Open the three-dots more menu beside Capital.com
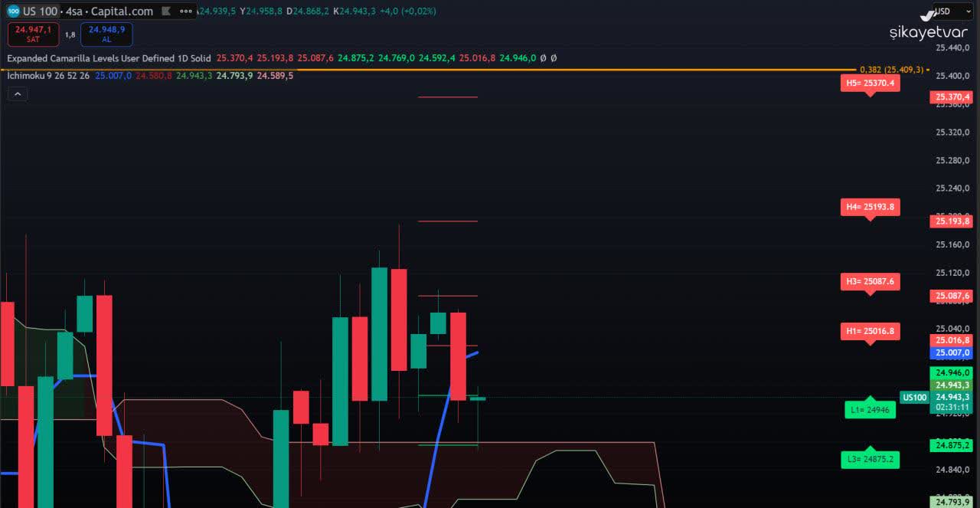The height and width of the screenshot is (508, 980). pyautogui.click(x=186, y=11)
